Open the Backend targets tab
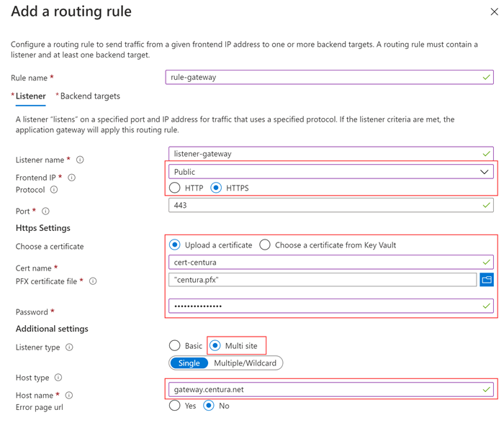504x433 pixels. (90, 96)
